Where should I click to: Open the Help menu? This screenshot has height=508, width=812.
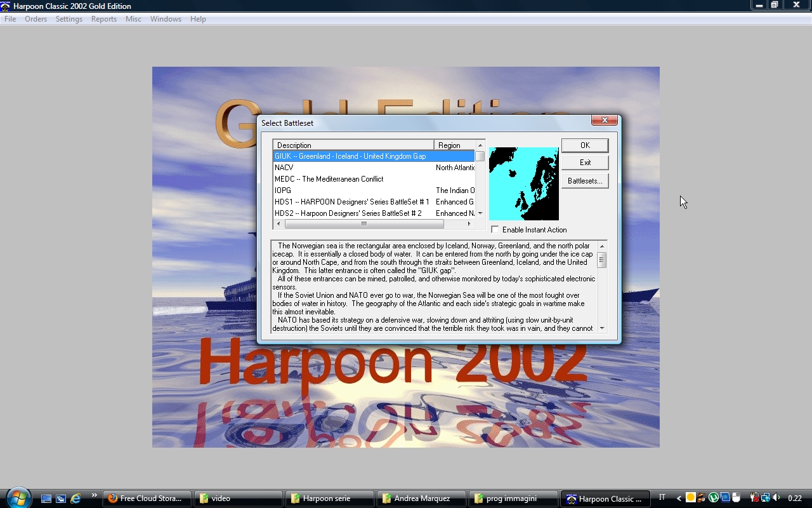coord(198,19)
